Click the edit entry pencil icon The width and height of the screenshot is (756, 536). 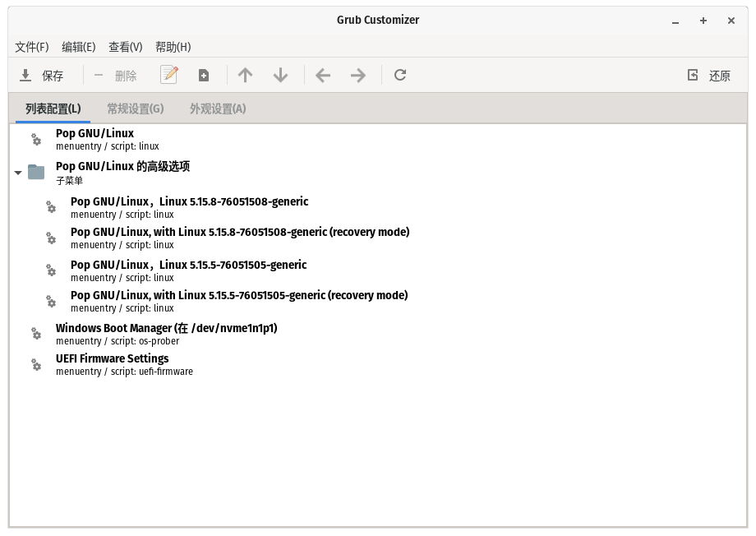click(x=169, y=75)
